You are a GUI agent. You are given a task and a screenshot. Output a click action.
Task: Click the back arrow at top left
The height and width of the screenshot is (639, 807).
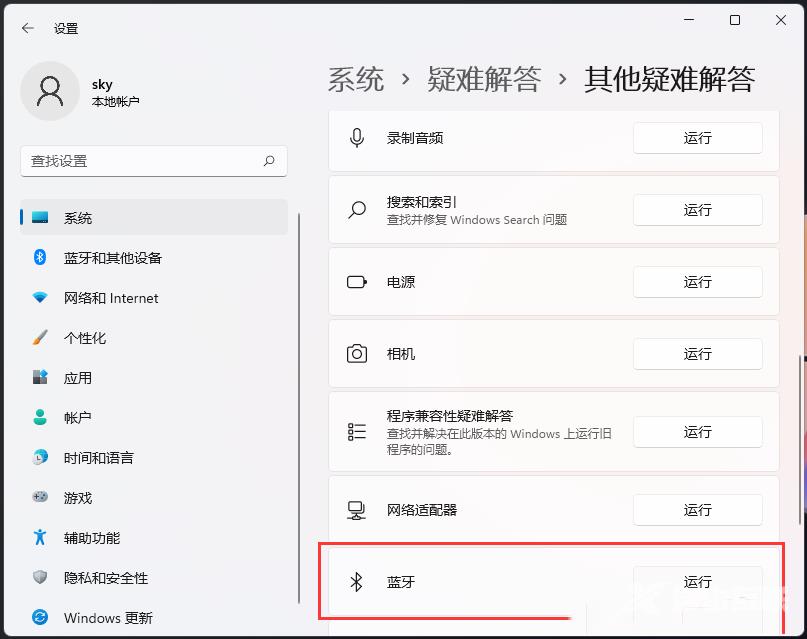click(x=27, y=28)
